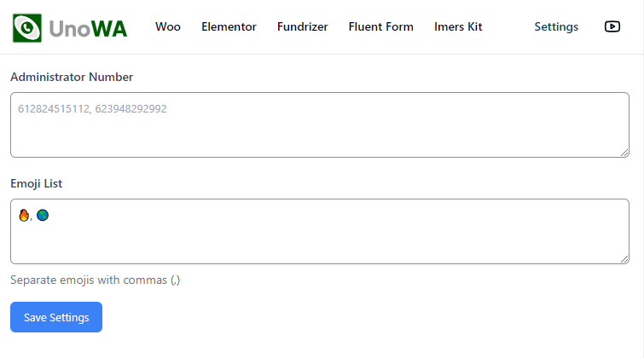Go to the Elementor tab

[x=229, y=26]
